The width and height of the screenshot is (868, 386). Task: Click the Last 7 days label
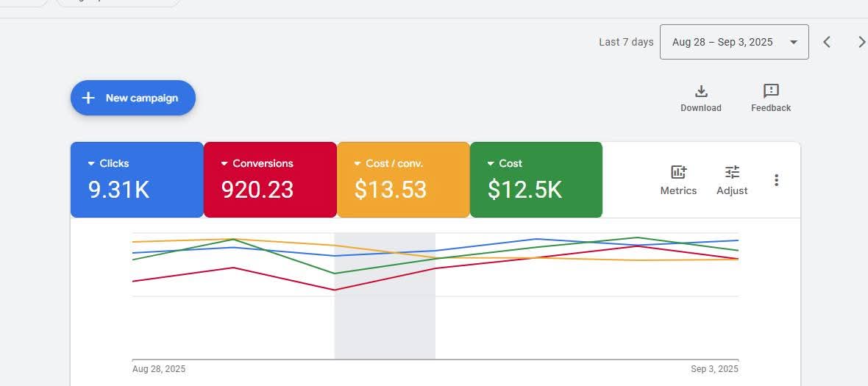click(x=626, y=42)
